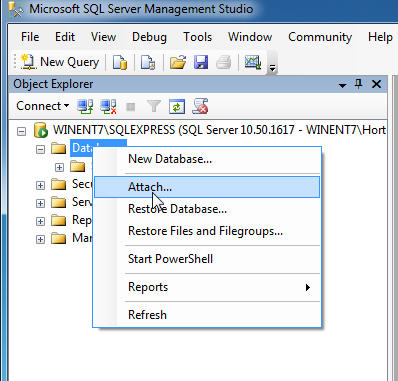Expand the Server Objects folder node
Image resolution: width=398 pixels, height=381 pixels.
pos(40,203)
